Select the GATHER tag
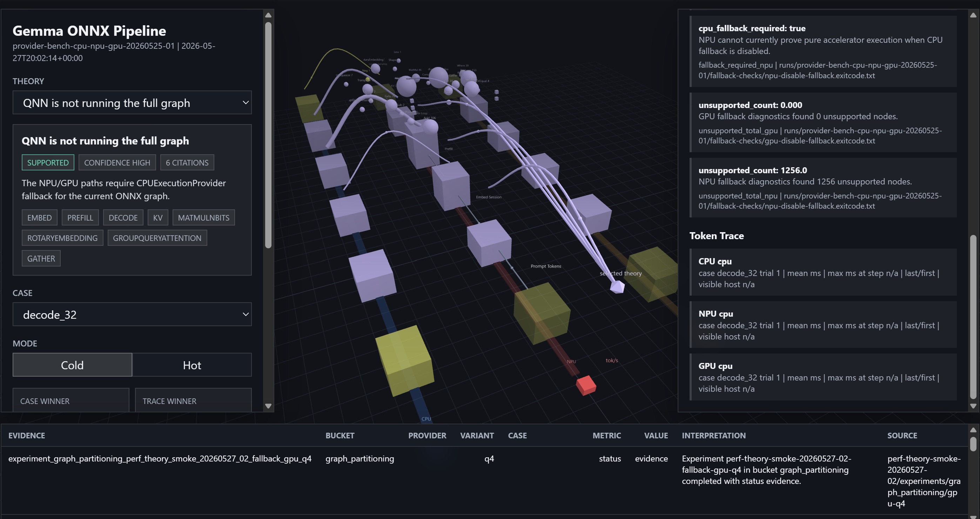This screenshot has height=519, width=980. 41,258
